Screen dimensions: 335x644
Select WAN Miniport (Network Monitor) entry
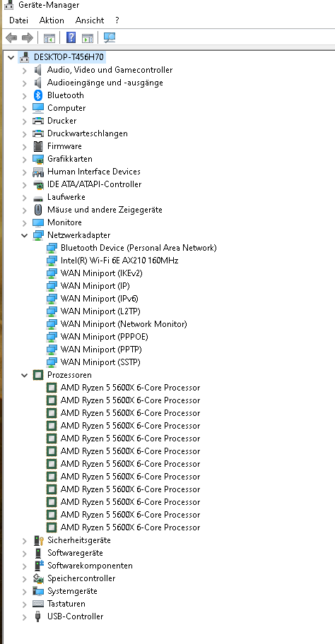124,324
